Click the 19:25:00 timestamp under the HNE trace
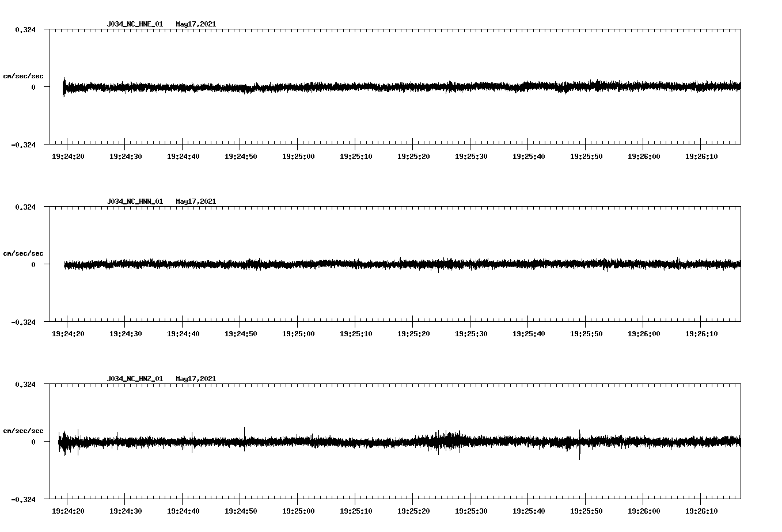 point(299,155)
